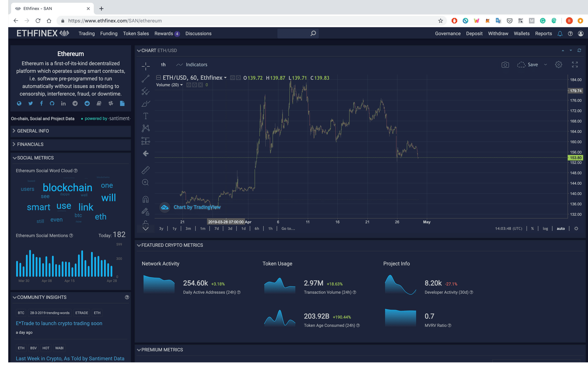Select the long position prediction tool

point(146,141)
